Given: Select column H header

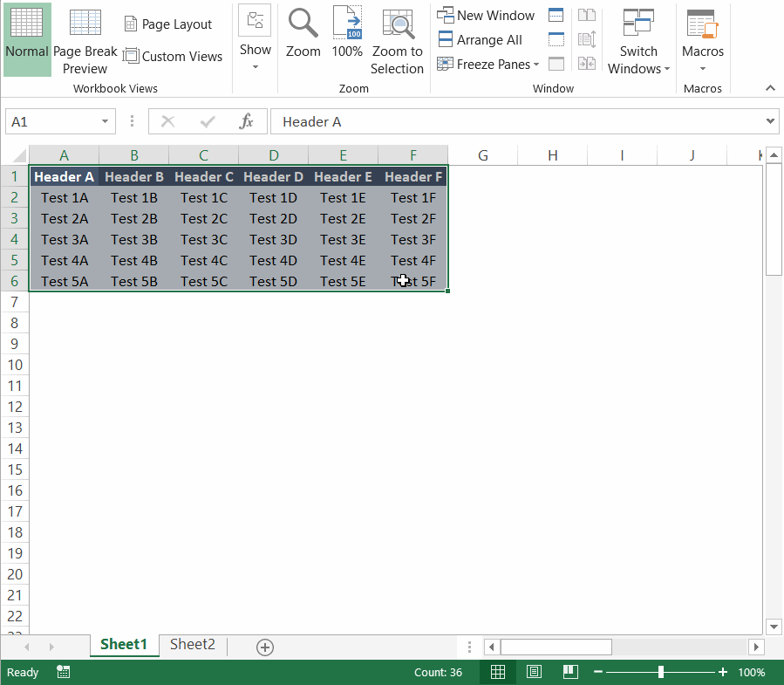Looking at the screenshot, I should pos(553,155).
